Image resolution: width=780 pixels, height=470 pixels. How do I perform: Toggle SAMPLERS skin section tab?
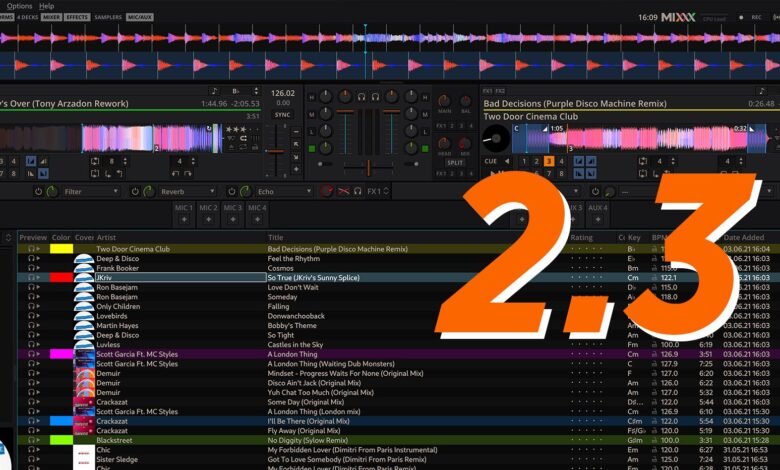pos(108,17)
